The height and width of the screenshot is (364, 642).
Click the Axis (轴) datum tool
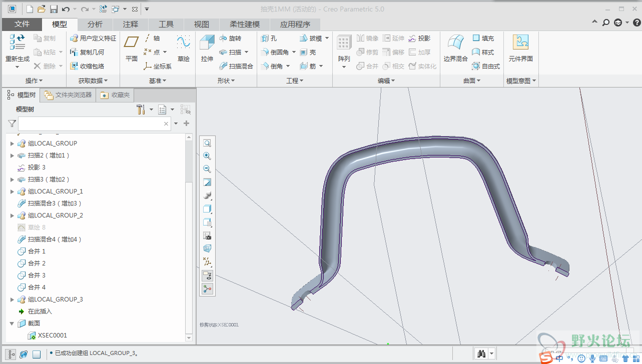pos(152,38)
